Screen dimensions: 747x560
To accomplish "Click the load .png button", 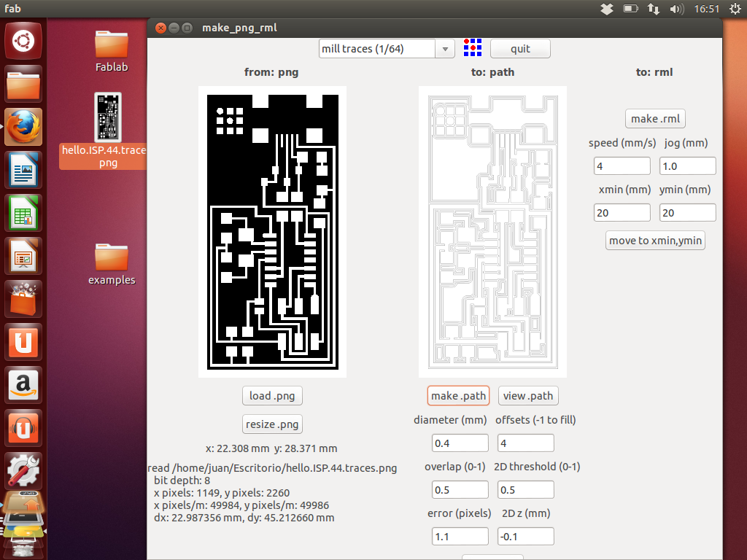I will coord(272,396).
